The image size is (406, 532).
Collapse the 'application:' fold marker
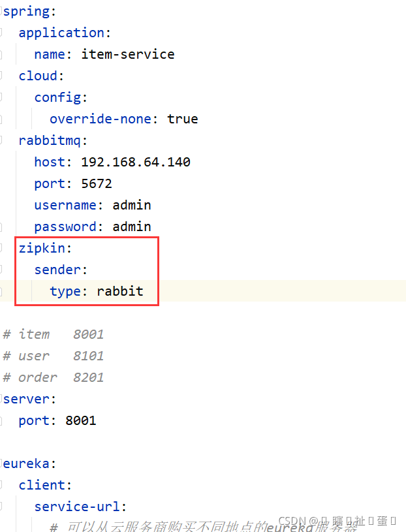(1, 32)
